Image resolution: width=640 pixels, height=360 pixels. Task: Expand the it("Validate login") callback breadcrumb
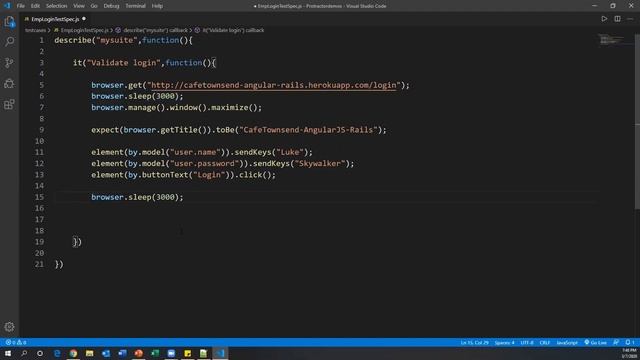point(233,30)
